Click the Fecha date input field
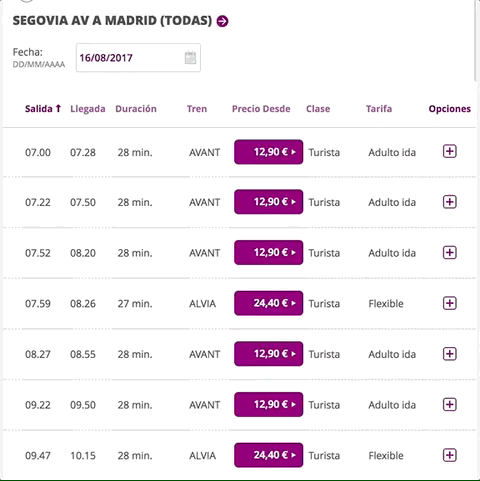 pyautogui.click(x=138, y=58)
